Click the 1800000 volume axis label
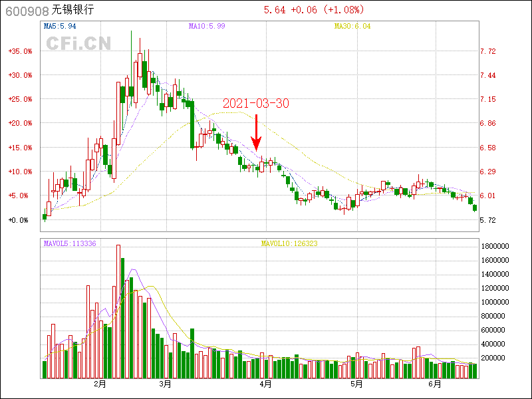The image size is (532, 399). click(x=494, y=246)
